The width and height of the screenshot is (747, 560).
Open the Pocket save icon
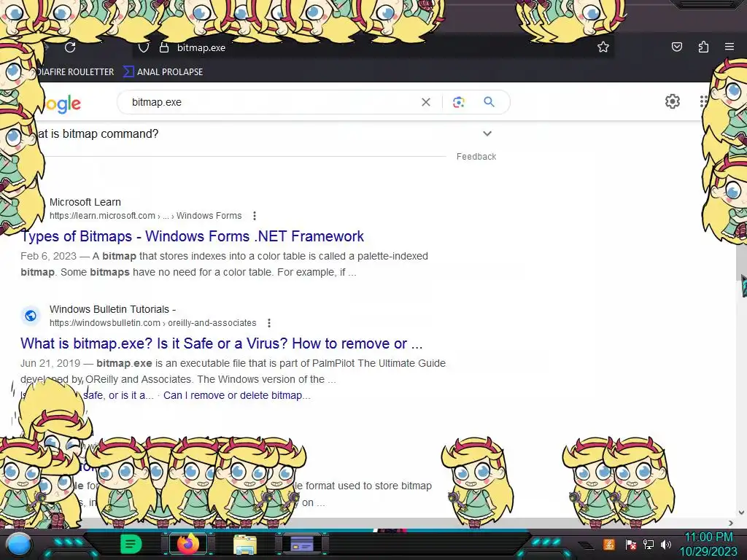tap(676, 47)
